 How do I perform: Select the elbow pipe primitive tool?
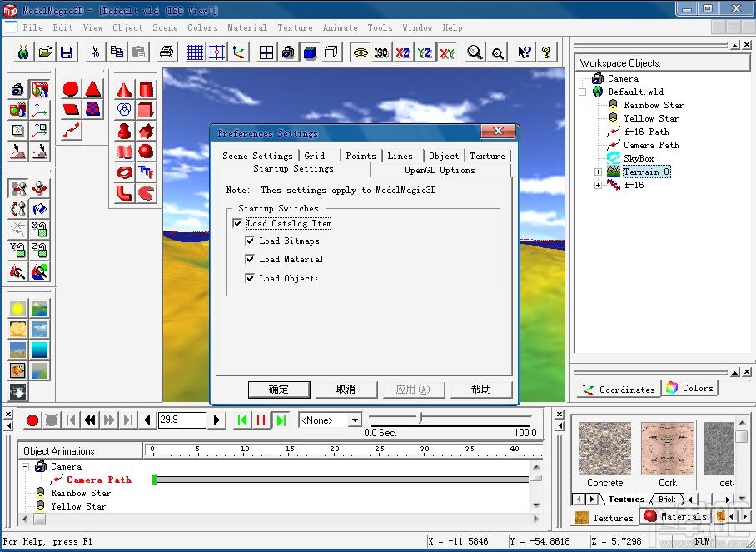(x=123, y=193)
